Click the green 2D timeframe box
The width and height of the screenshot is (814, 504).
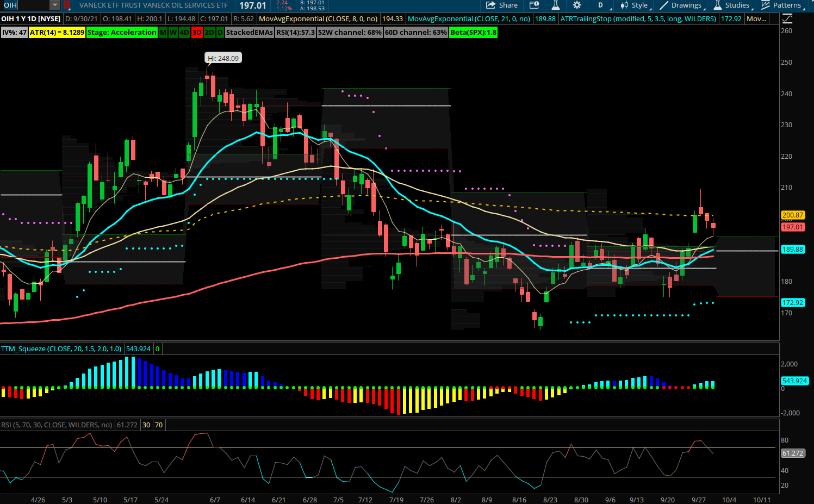click(209, 32)
